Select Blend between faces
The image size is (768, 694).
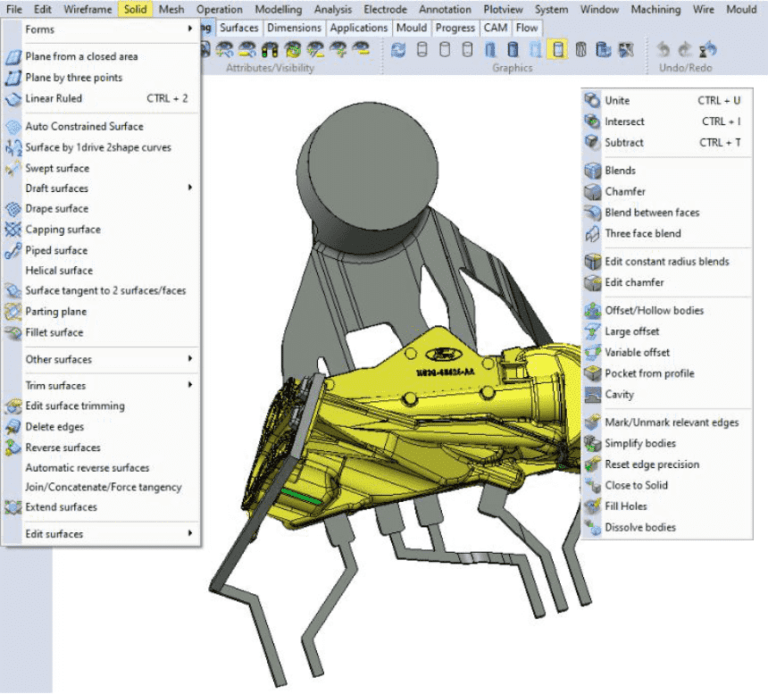pos(667,213)
